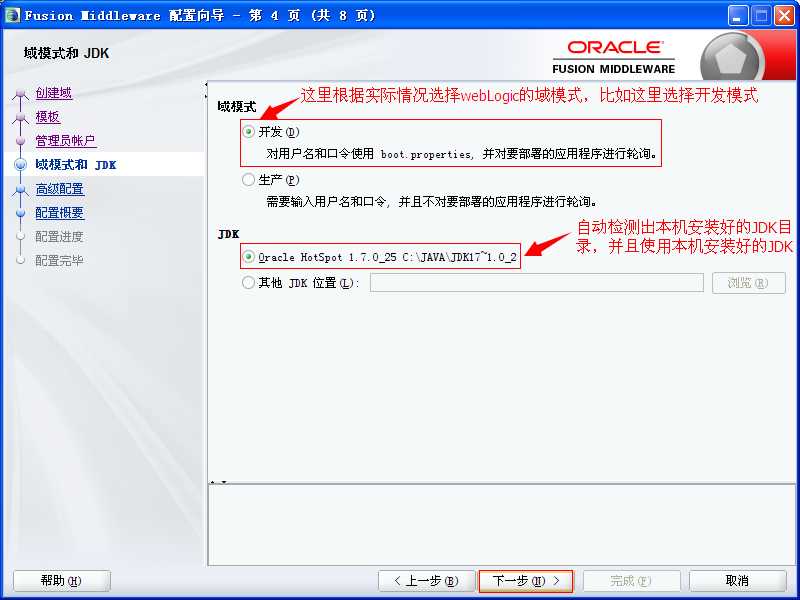Click the gray pentagon badge in the header
This screenshot has width=800, height=600.
[x=731, y=58]
